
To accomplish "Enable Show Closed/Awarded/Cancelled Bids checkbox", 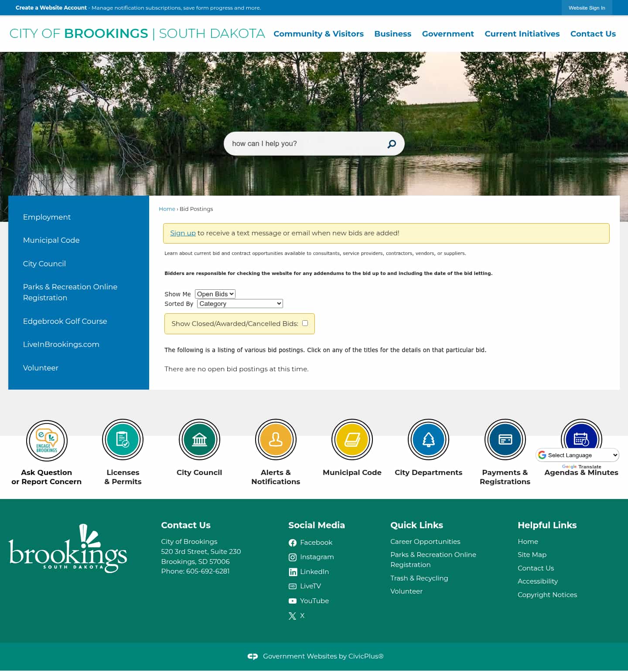I will [x=305, y=323].
